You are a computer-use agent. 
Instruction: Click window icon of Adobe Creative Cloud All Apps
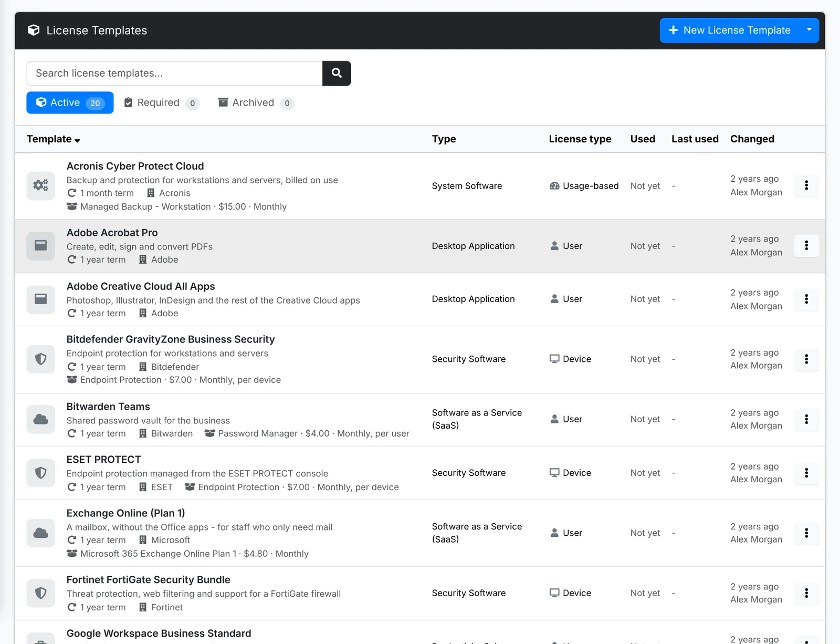pyautogui.click(x=41, y=299)
